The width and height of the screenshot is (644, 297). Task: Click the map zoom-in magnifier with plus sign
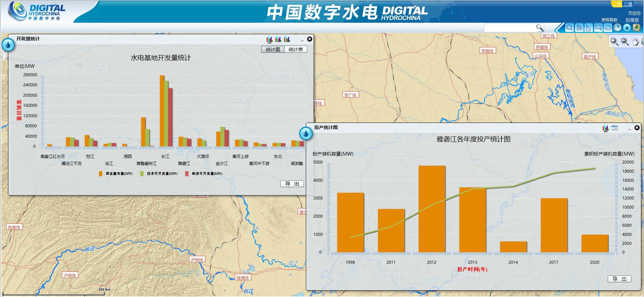pyautogui.click(x=614, y=42)
